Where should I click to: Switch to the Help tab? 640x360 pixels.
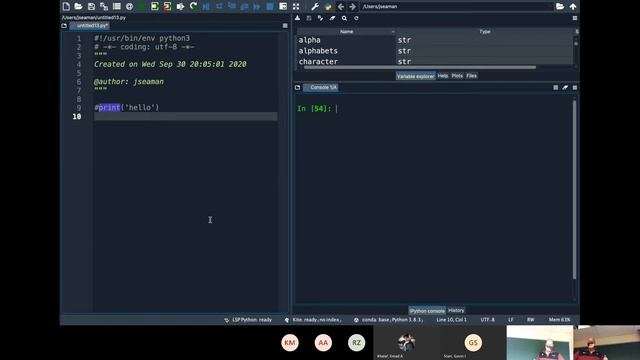tap(443, 76)
